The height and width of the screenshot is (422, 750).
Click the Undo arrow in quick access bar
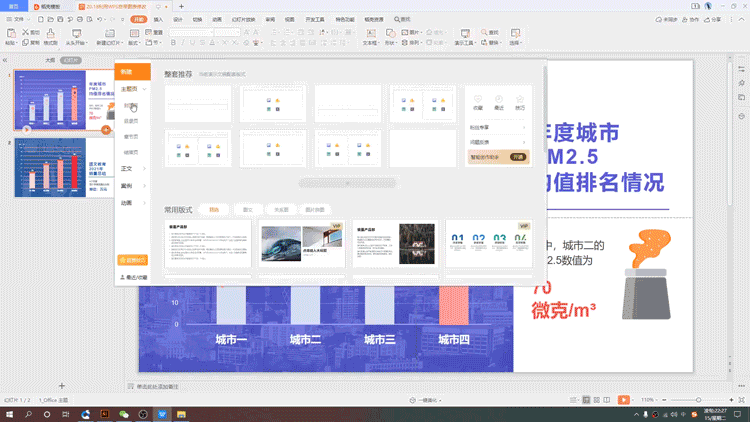99,20
